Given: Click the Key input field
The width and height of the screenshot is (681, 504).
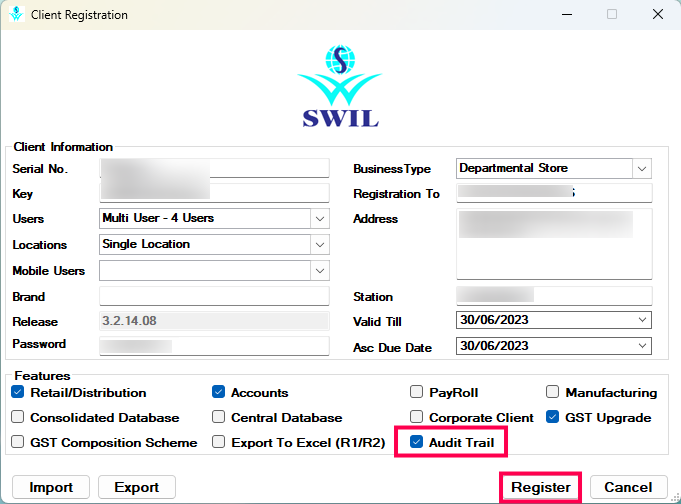Looking at the screenshot, I should [x=214, y=193].
